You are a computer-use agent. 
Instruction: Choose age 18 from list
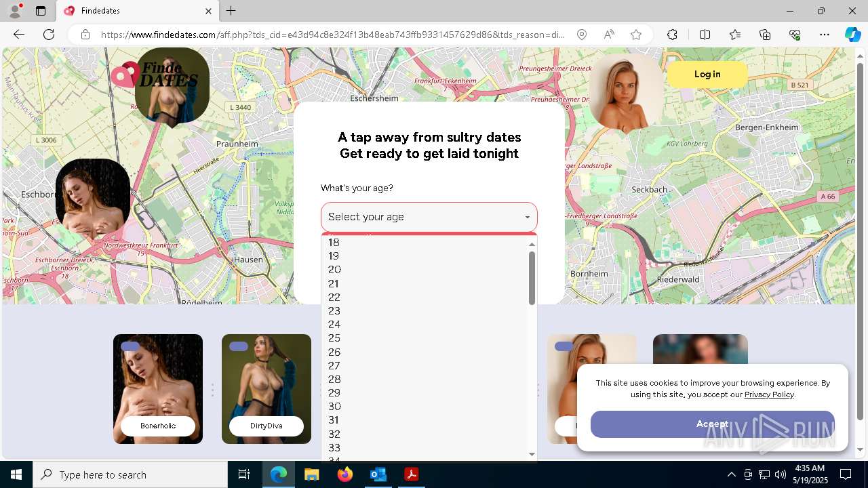click(x=425, y=243)
